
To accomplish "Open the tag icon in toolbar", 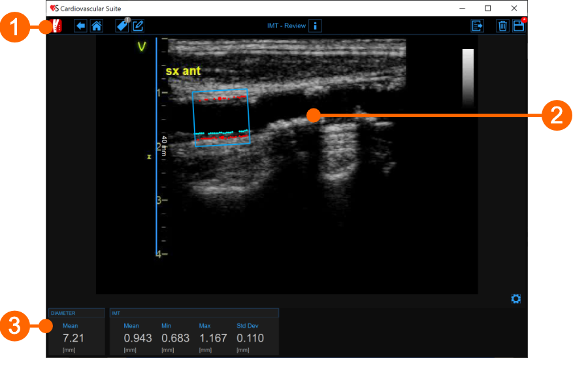I will click(x=122, y=26).
